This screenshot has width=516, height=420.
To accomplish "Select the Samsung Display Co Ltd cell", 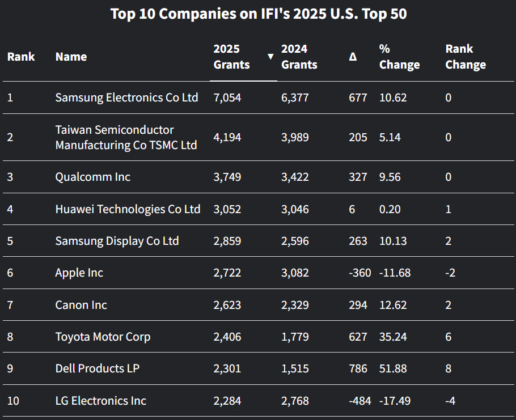I will 117,241.
